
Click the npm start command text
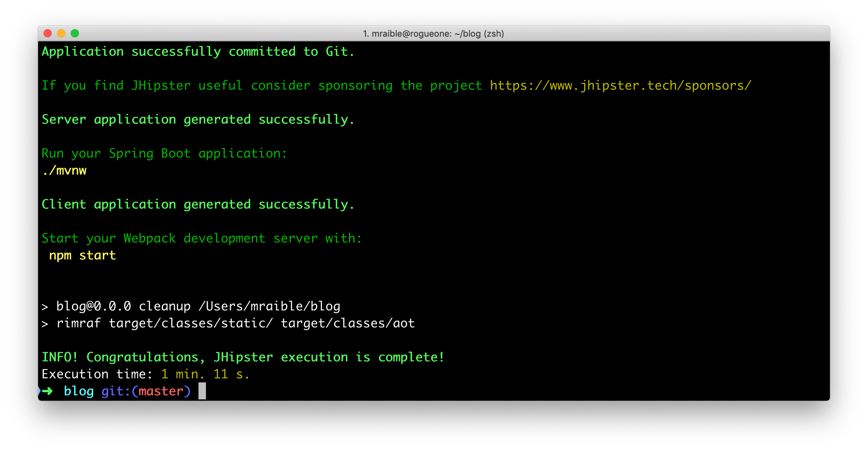83,255
